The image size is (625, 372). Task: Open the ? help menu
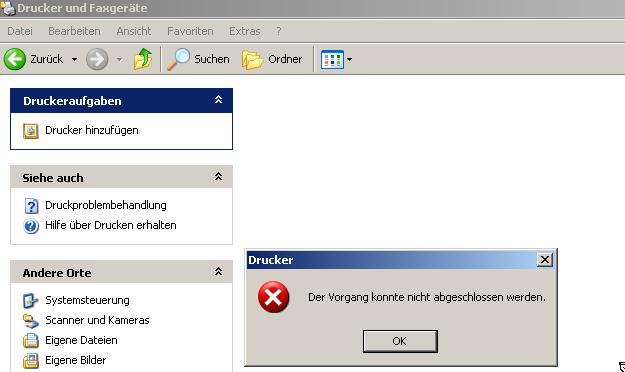pos(279,31)
